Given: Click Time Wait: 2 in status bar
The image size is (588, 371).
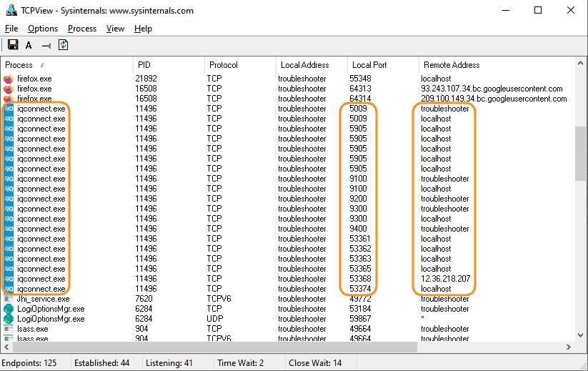Looking at the screenshot, I should coord(240,363).
